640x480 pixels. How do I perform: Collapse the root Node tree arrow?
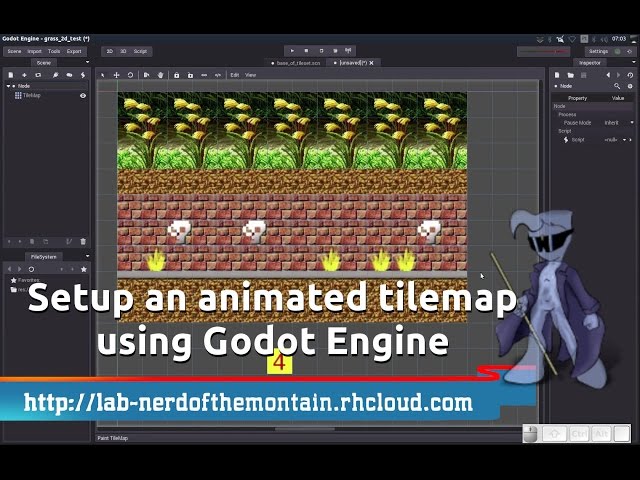coord(9,86)
